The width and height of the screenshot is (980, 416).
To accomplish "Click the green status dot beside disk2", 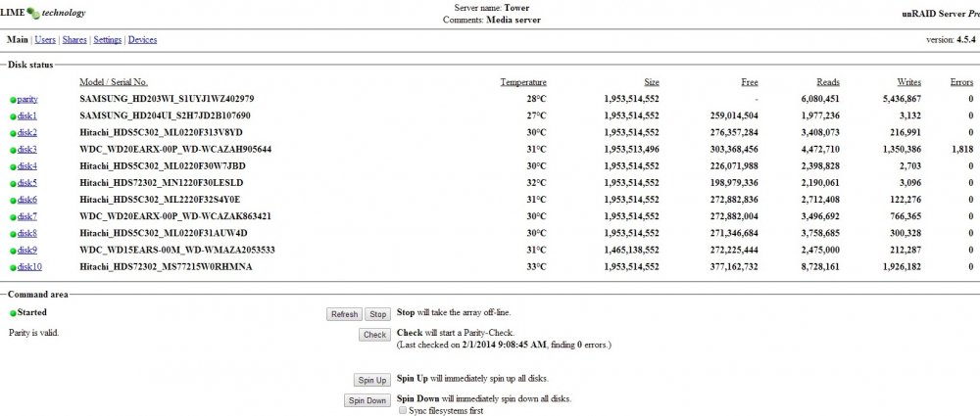I will point(13,133).
